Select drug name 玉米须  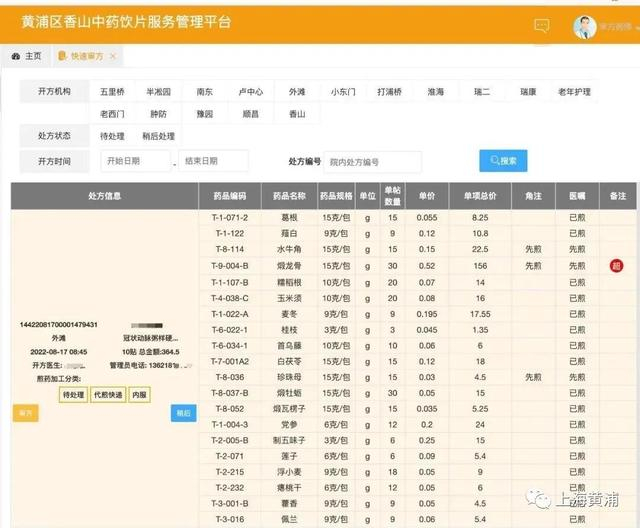[289, 298]
